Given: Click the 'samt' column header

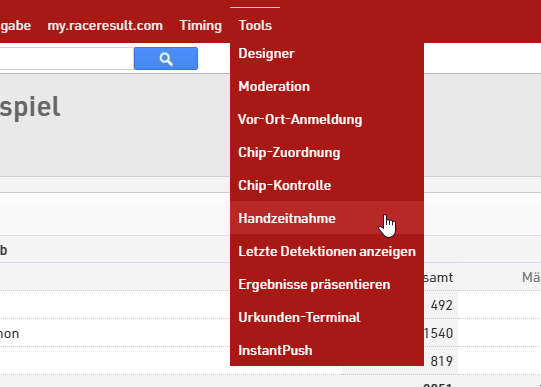Looking at the screenshot, I should click(438, 277).
